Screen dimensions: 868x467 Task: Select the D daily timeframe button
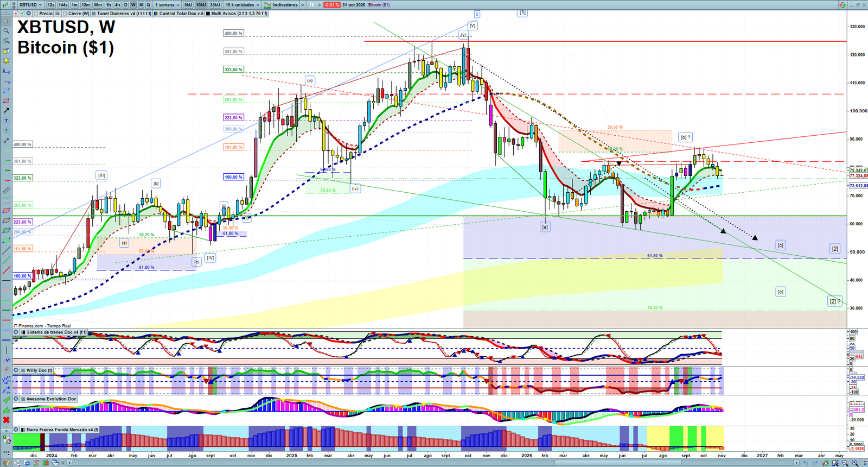[x=126, y=5]
